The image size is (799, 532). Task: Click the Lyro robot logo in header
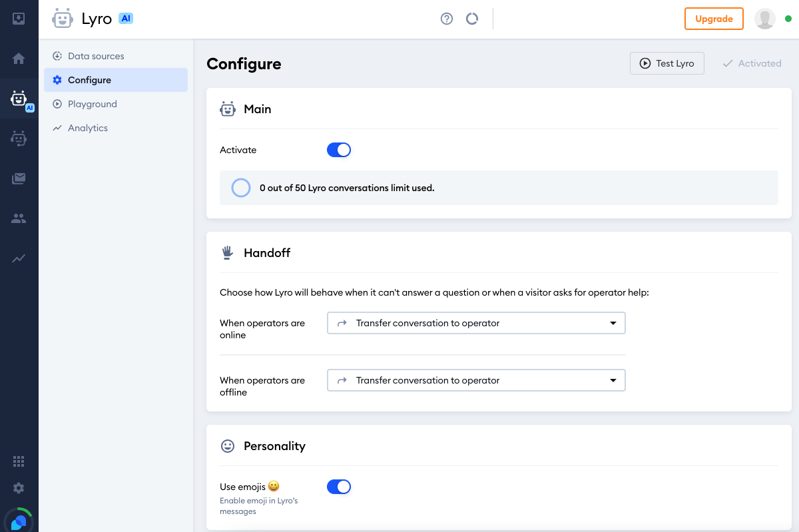[63, 19]
